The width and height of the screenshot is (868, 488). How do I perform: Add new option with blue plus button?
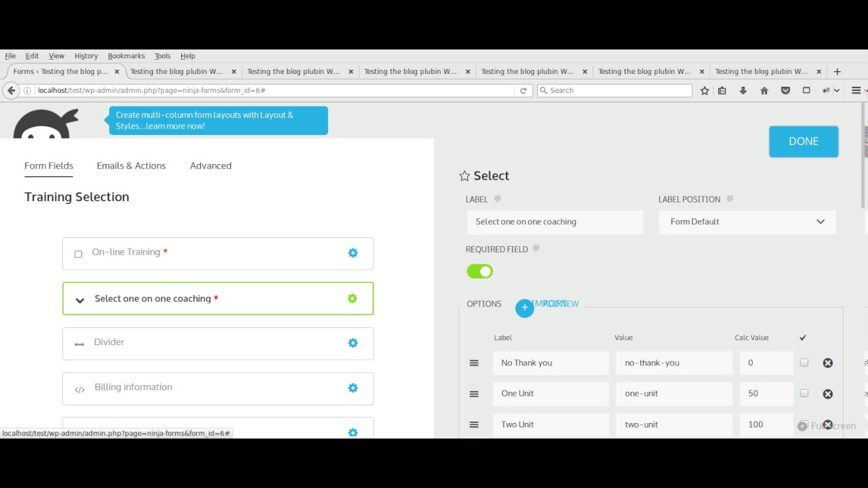click(524, 308)
